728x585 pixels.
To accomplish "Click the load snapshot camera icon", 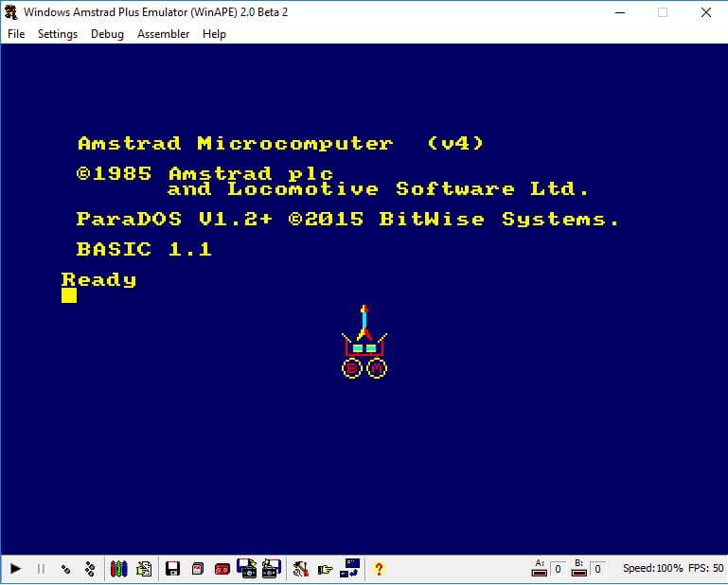I will (x=246, y=568).
